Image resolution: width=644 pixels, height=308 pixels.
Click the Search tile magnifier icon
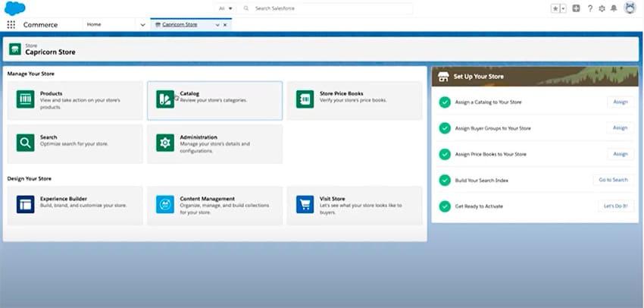26,143
